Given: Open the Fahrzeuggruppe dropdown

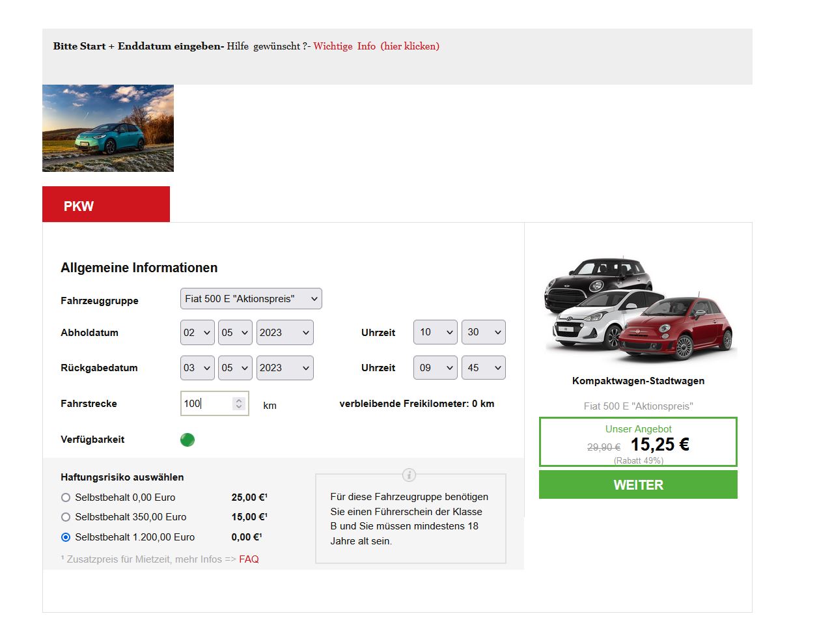Looking at the screenshot, I should coord(251,299).
